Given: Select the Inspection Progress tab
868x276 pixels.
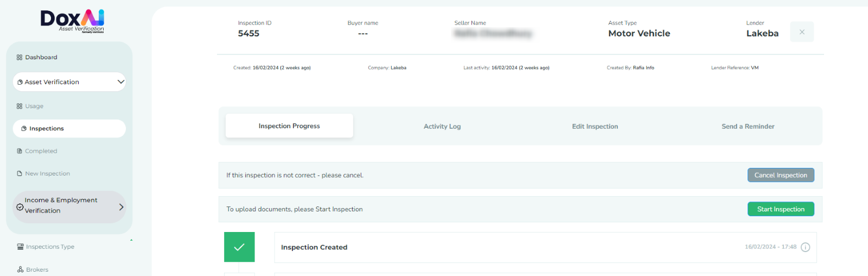Looking at the screenshot, I should click(289, 126).
